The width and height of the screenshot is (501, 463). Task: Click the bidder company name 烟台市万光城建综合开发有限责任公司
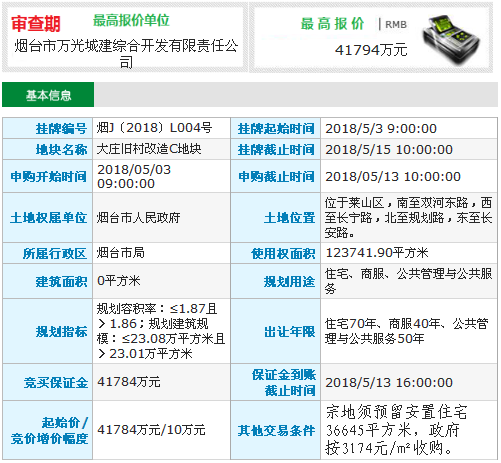pos(126,53)
